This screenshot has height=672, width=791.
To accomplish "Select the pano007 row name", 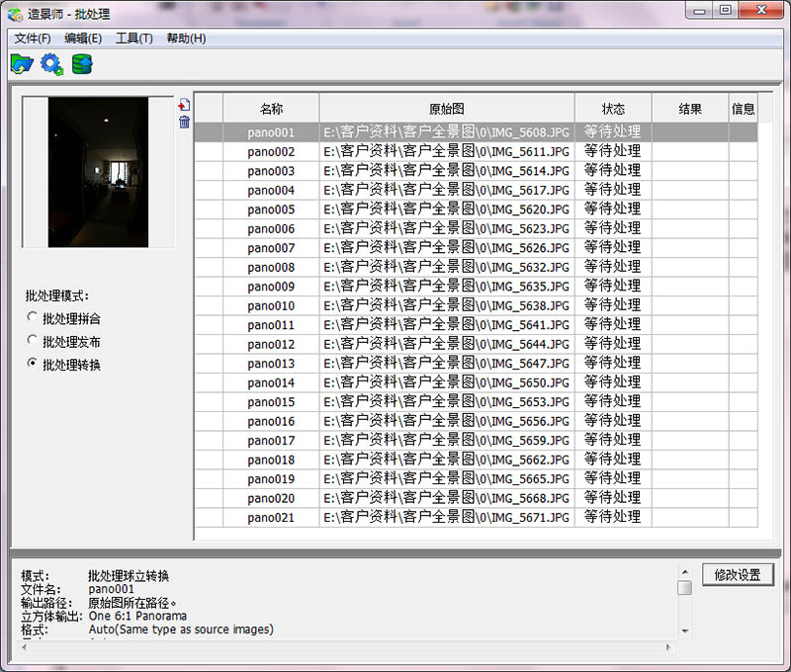I will click(x=271, y=248).
